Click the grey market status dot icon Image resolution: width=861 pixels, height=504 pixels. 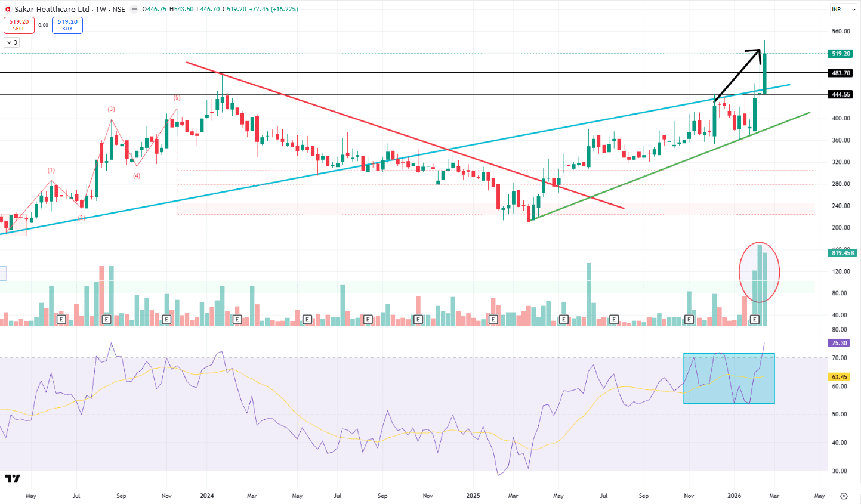133,10
